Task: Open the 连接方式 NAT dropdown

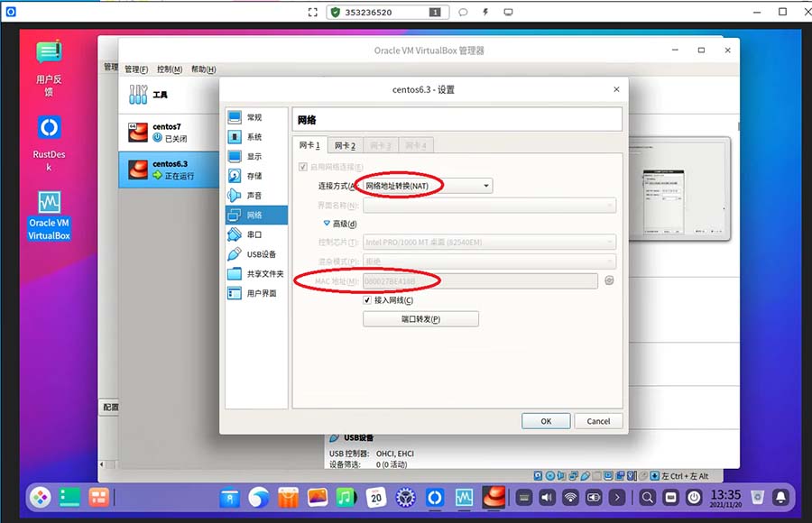Action: (x=428, y=186)
